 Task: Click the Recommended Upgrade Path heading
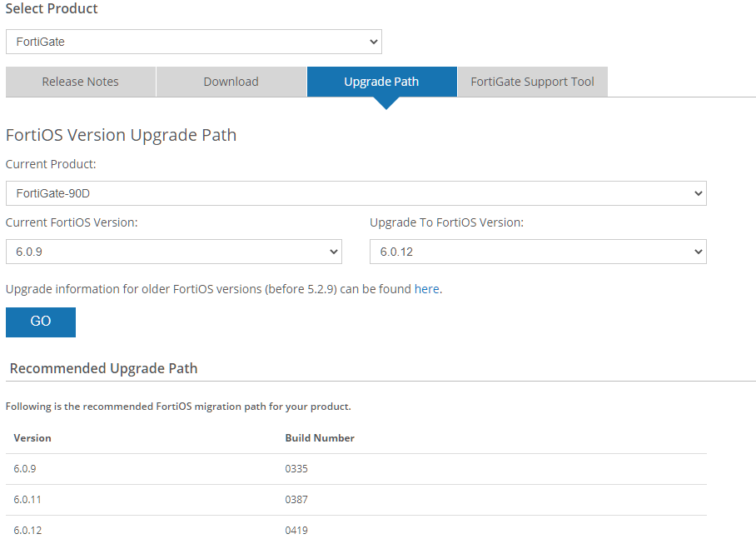tap(104, 369)
